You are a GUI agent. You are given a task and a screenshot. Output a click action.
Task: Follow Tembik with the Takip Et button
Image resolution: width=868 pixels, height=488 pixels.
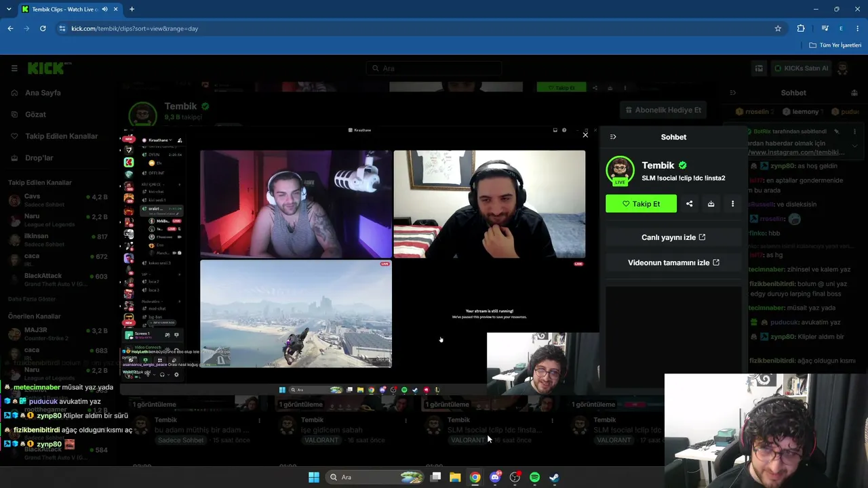(x=641, y=203)
